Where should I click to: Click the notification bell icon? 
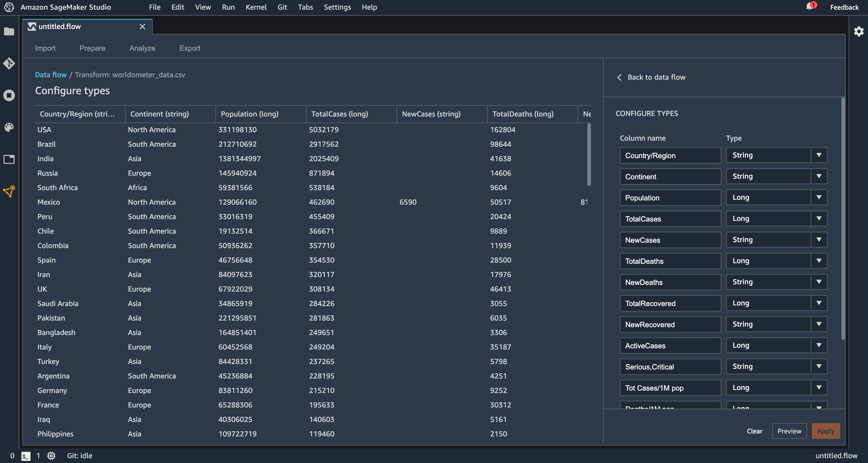click(809, 6)
